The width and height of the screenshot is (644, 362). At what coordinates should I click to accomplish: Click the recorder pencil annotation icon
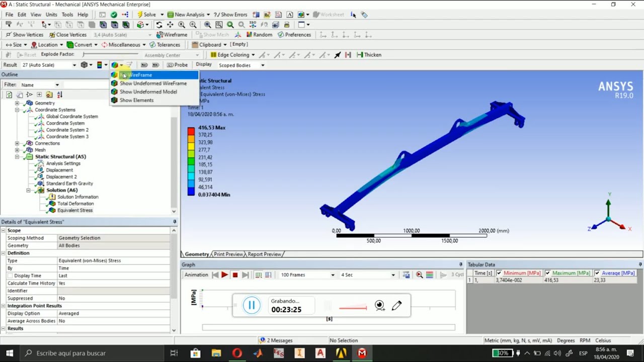pyautogui.click(x=396, y=305)
